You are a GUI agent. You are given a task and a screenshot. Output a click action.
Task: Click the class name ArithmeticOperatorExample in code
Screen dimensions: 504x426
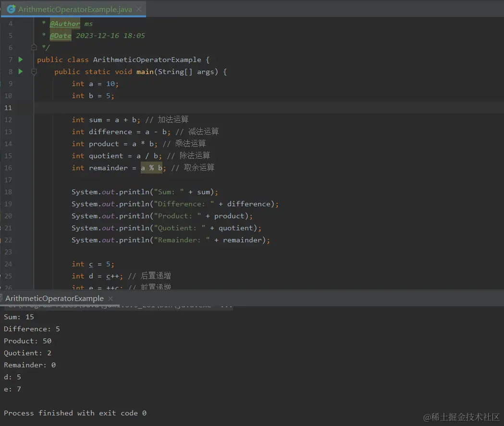coord(147,60)
